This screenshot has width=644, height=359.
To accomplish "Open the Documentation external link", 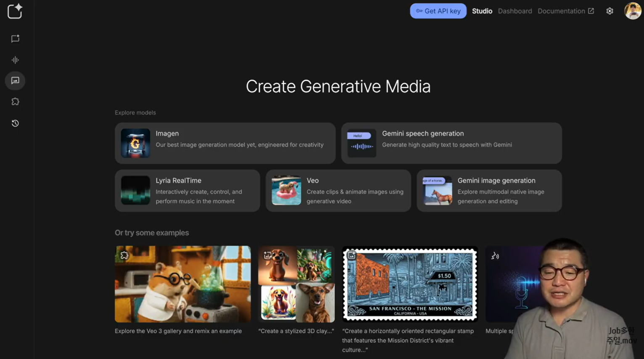I will 565,11.
